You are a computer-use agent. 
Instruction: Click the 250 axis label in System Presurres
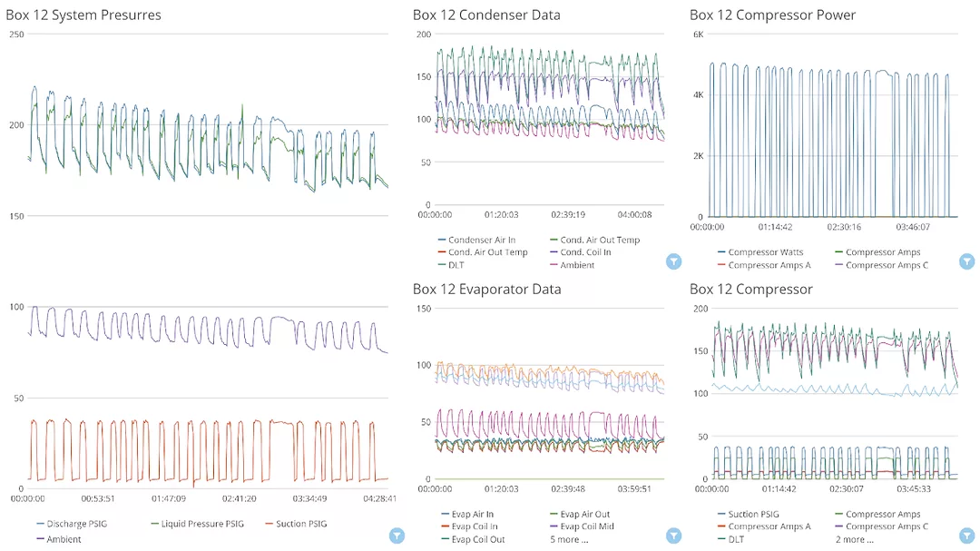(16, 34)
